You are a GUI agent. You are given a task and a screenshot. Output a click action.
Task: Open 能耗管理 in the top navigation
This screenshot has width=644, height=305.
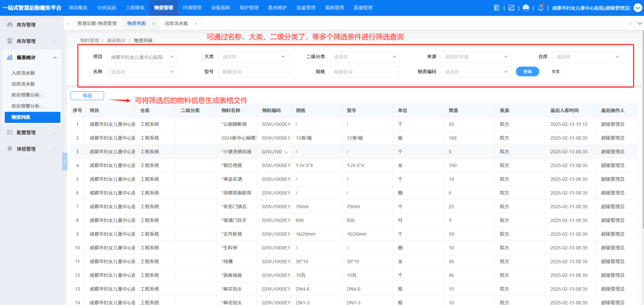334,8
